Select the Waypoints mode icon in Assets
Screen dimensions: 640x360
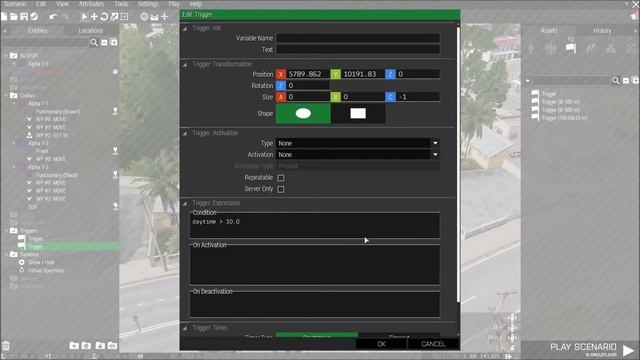(591, 49)
